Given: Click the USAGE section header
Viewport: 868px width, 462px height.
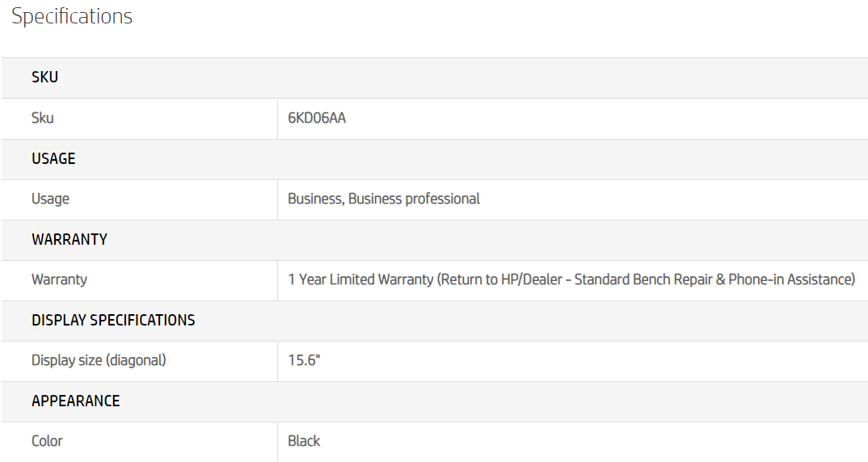Looking at the screenshot, I should 53,158.
